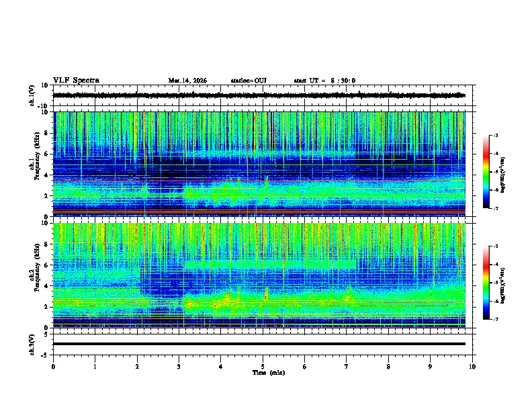Click time-axis tick label '7'
This screenshot has height=411, width=532.
347,367
